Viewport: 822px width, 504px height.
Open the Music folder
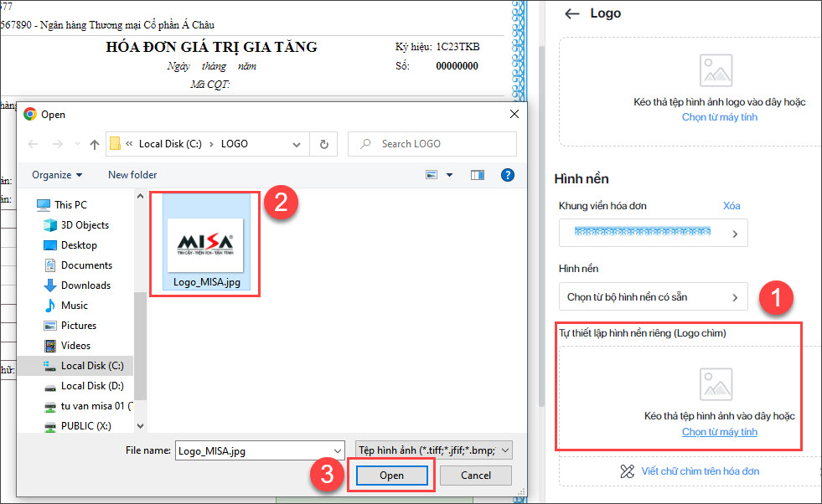click(x=66, y=306)
